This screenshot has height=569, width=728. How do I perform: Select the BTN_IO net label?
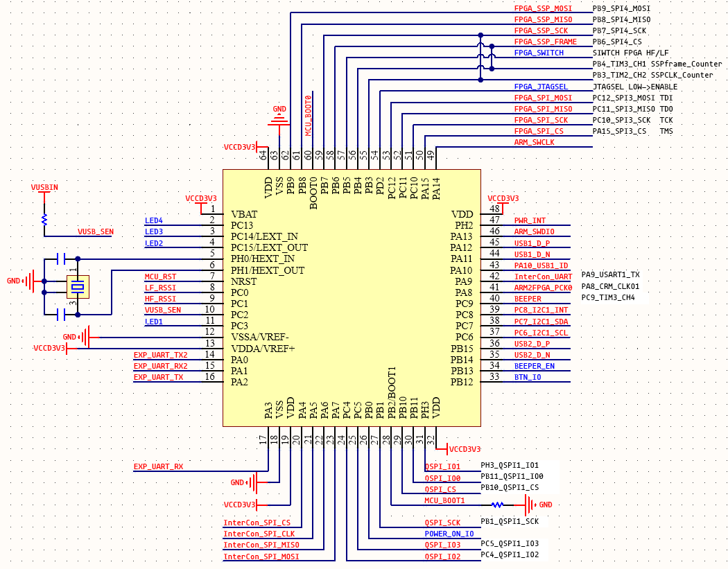(528, 377)
